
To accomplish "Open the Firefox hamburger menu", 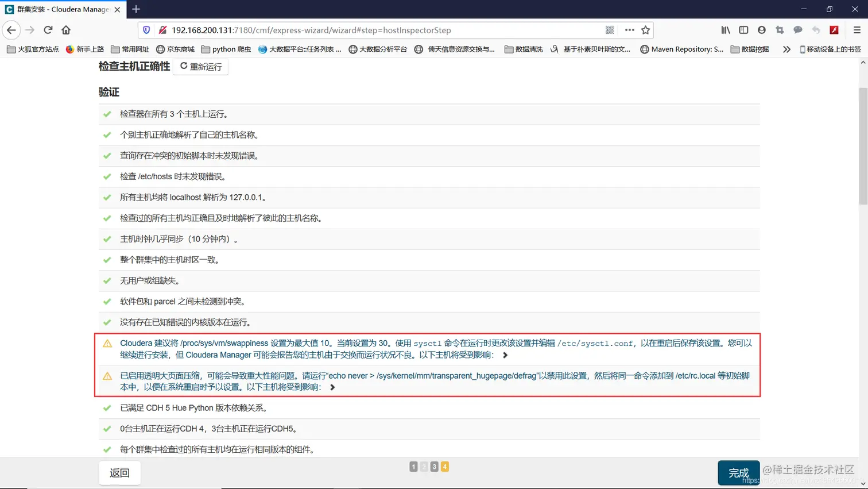I will (857, 30).
